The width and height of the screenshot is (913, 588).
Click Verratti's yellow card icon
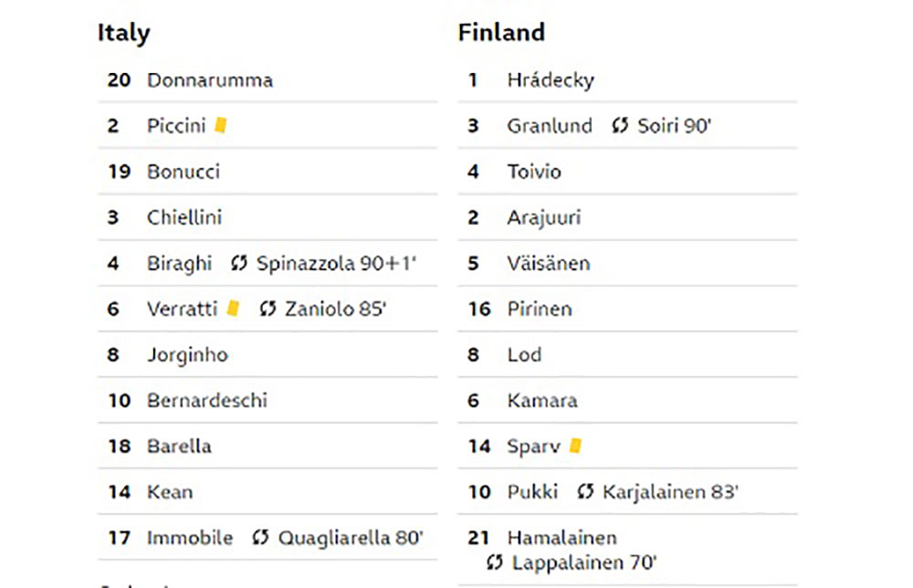tap(233, 308)
